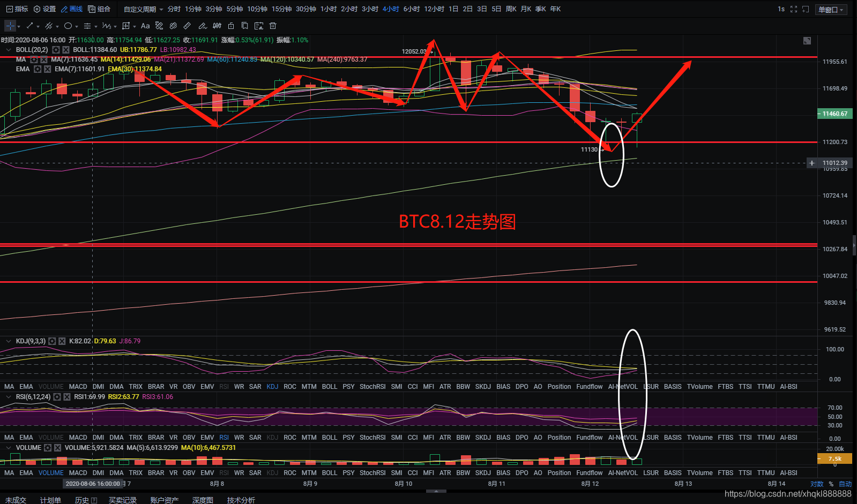Select the wave count drawing tool

point(106,26)
